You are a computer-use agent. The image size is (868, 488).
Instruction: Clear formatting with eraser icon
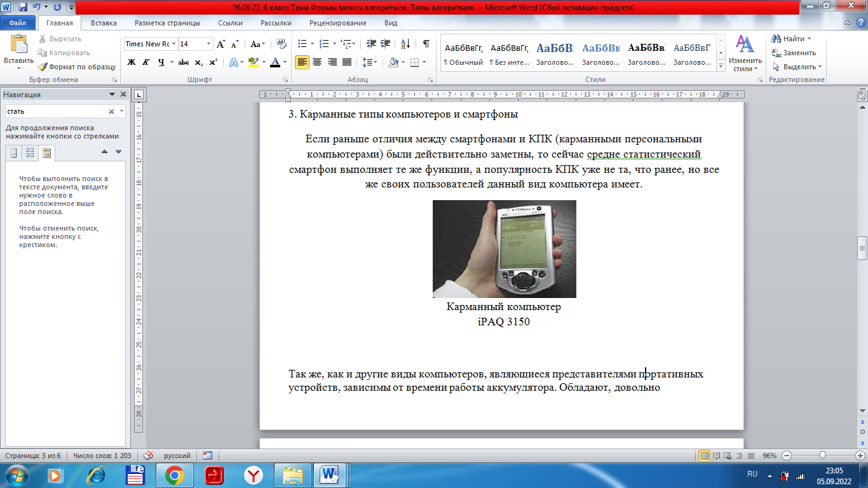(x=281, y=44)
